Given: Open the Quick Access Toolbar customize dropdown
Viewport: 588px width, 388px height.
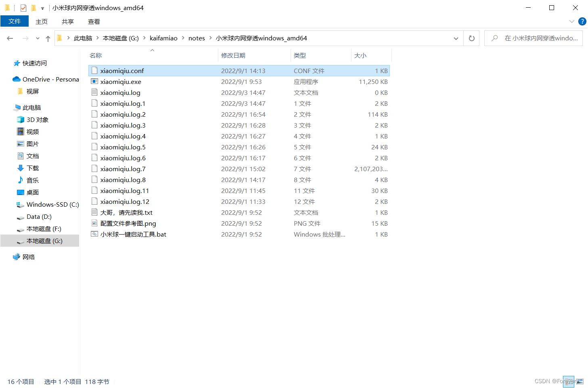Looking at the screenshot, I should point(42,8).
